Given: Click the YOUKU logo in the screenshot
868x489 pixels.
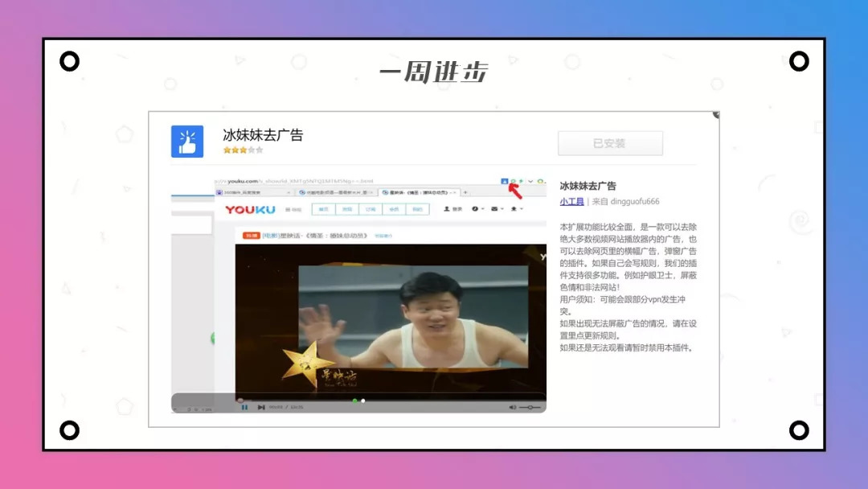Looking at the screenshot, I should [x=250, y=209].
